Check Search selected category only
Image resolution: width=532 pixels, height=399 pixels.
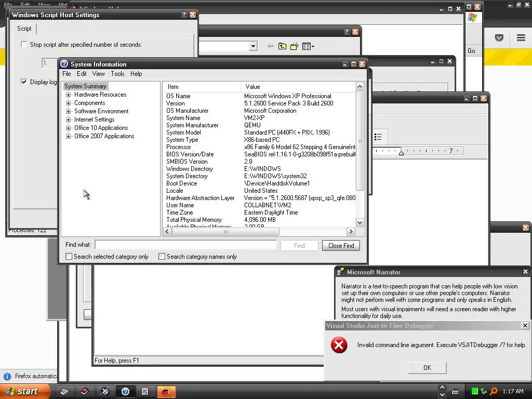click(69, 257)
